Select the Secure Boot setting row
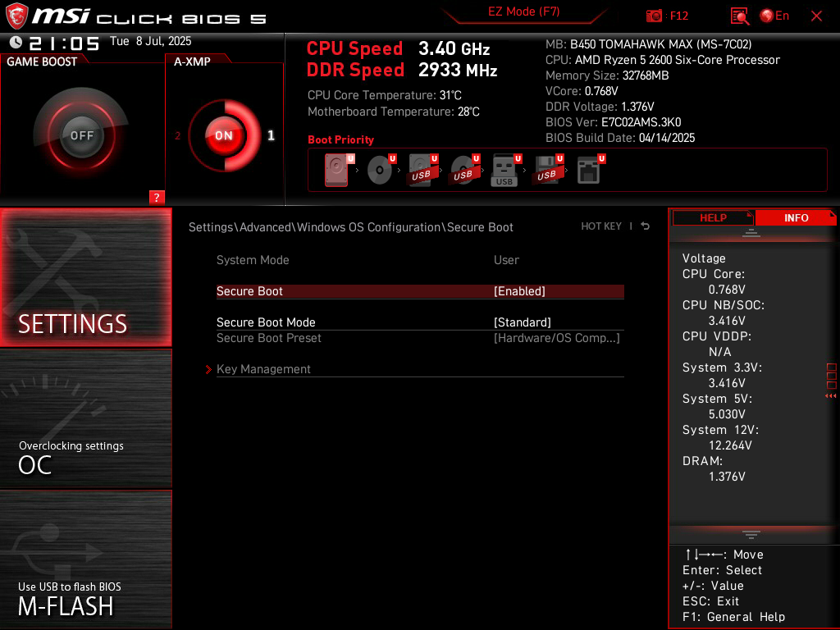Image resolution: width=840 pixels, height=630 pixels. (420, 291)
